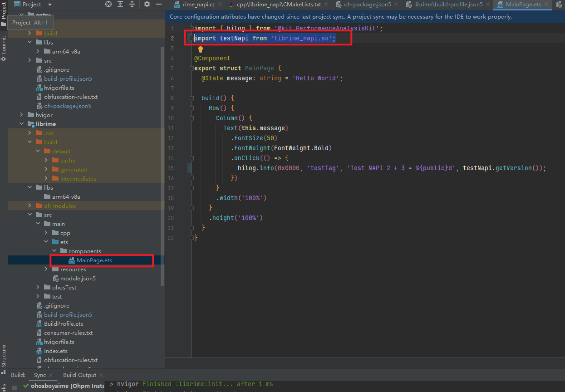
Task: Fold the MainPage struct at line 5
Action: [192, 69]
